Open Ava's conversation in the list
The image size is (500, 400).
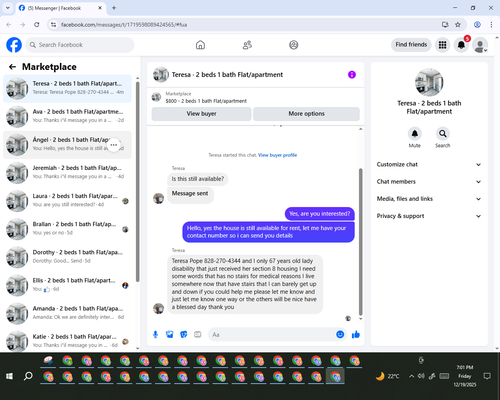click(67, 117)
